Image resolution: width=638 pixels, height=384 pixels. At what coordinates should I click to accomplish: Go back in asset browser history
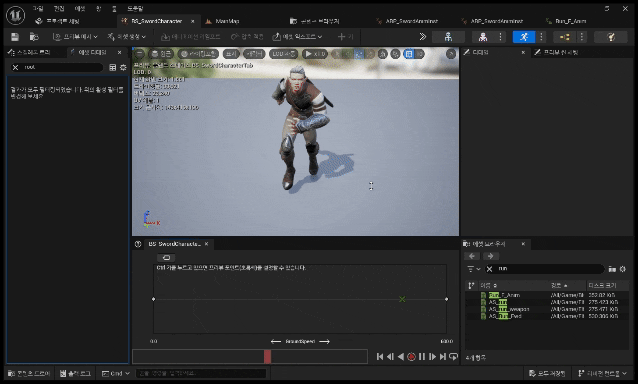[x=472, y=256]
